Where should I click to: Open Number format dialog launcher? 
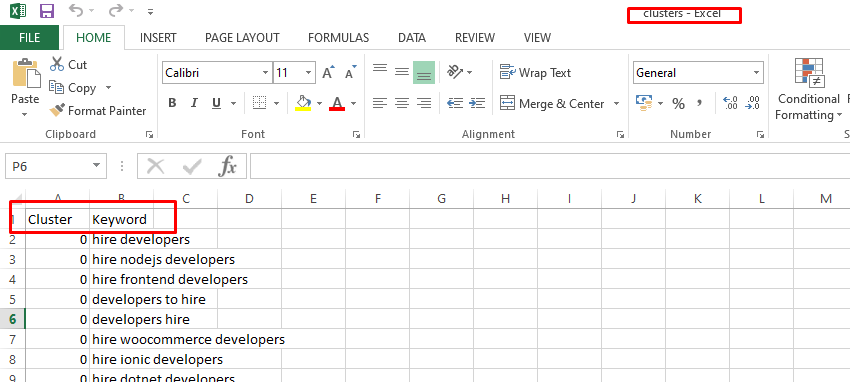click(761, 134)
